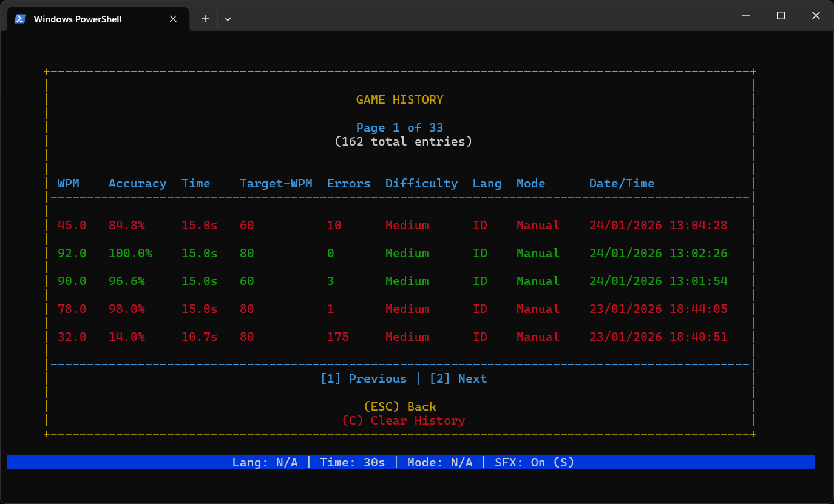Click the (162 total entries) text
This screenshot has width=834, height=504.
(404, 141)
